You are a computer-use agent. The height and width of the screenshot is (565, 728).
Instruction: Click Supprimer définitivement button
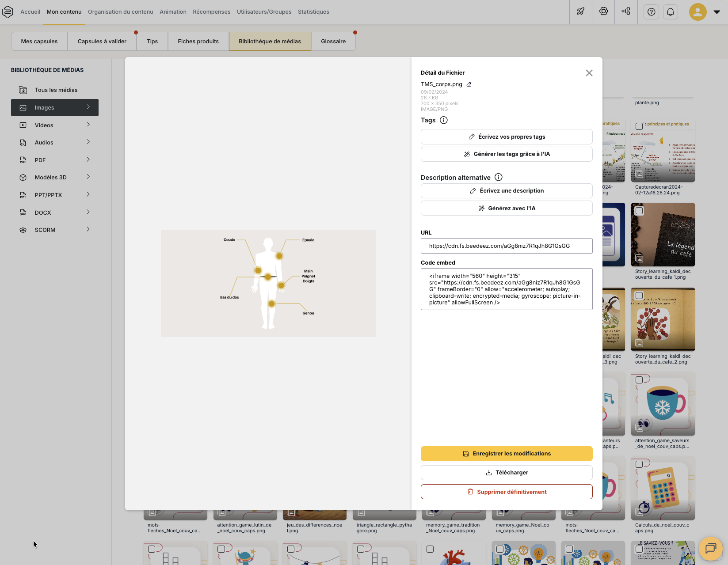[x=507, y=492]
